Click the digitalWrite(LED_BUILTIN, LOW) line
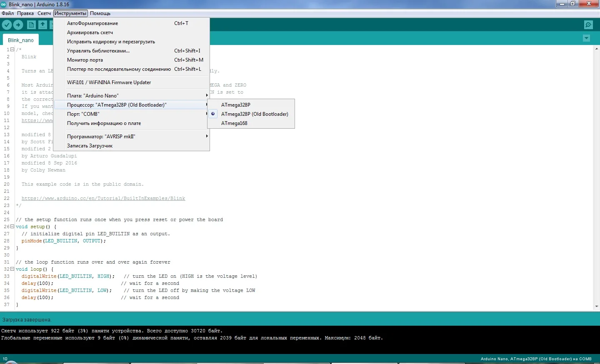600x364 pixels. pyautogui.click(x=67, y=291)
